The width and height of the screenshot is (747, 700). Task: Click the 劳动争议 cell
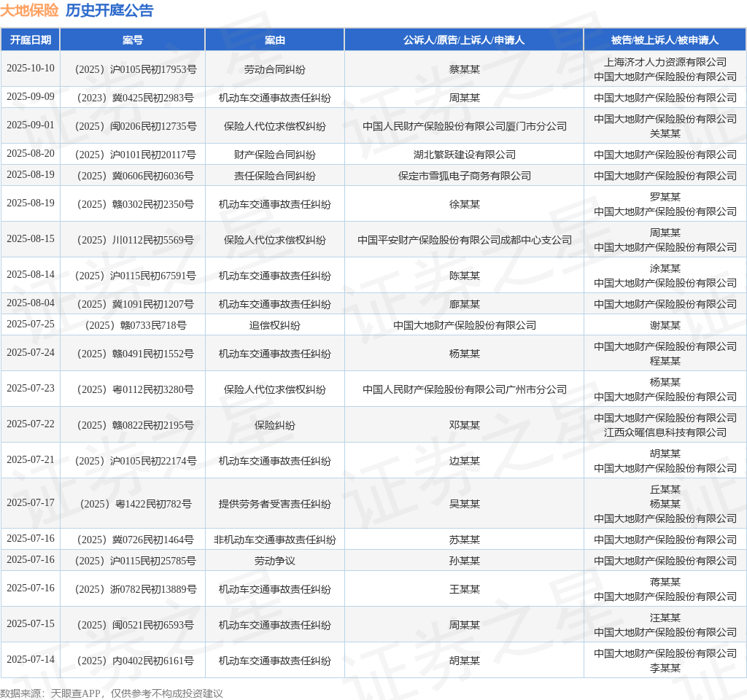point(275,561)
